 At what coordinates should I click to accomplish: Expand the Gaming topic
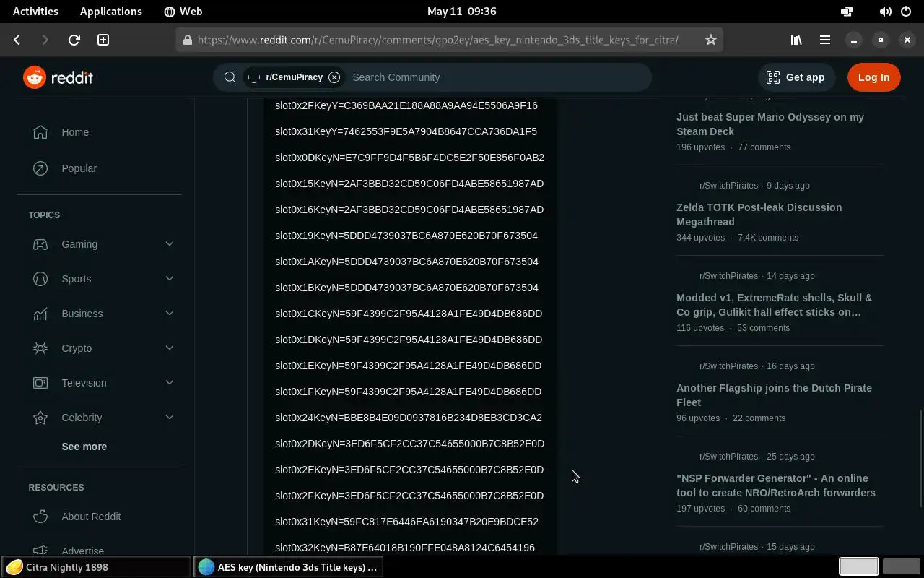pyautogui.click(x=170, y=244)
